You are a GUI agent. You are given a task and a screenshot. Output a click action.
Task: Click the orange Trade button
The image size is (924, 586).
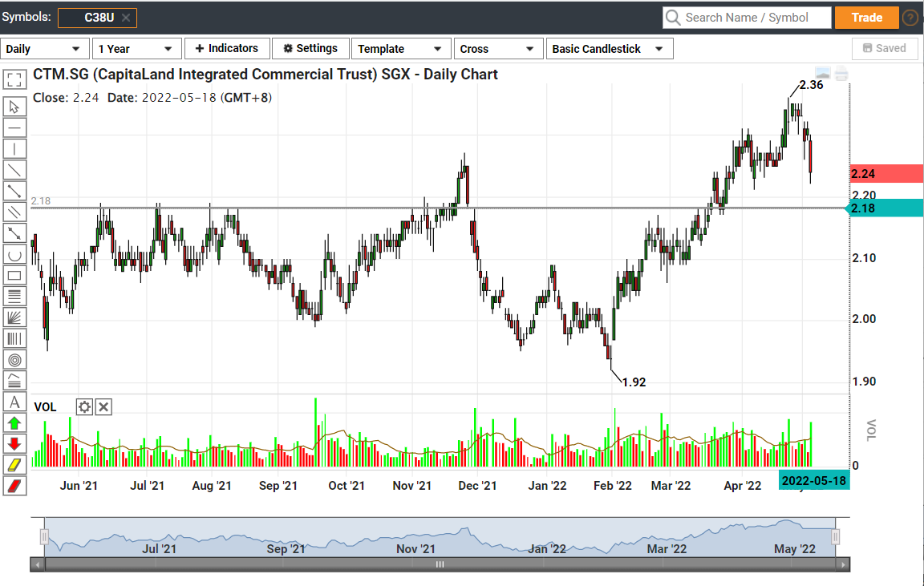866,18
